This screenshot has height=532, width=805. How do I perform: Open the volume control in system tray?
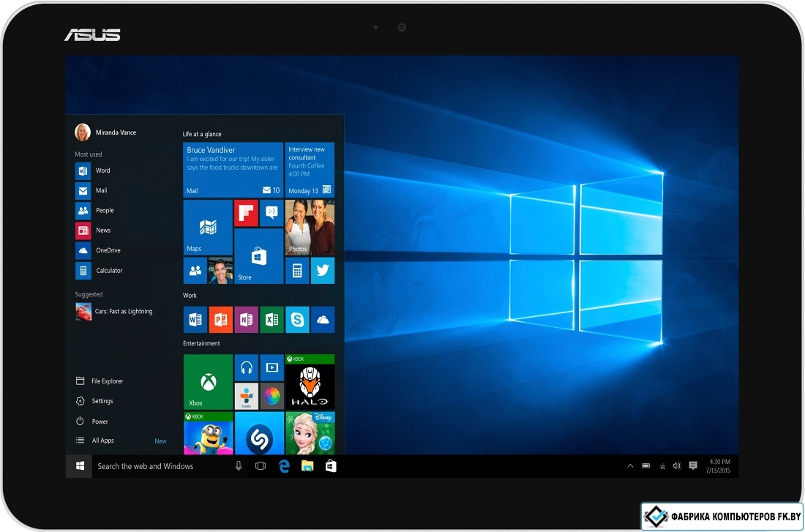tap(677, 466)
